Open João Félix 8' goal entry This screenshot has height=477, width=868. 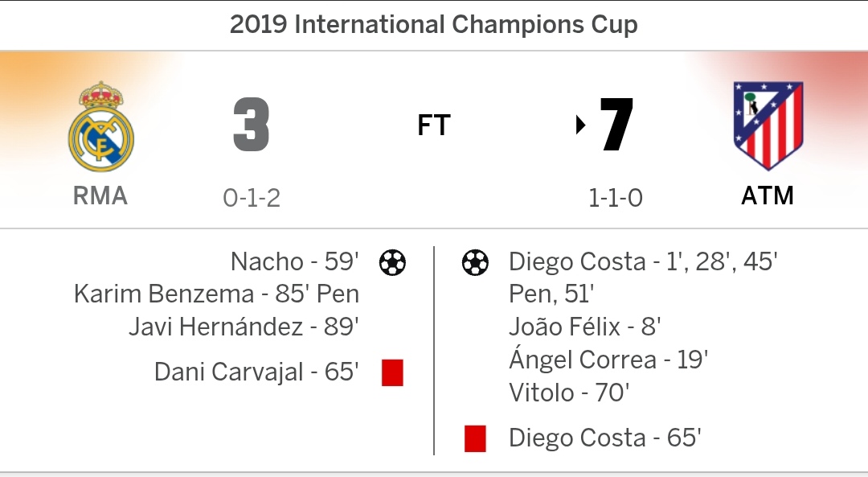coord(584,327)
